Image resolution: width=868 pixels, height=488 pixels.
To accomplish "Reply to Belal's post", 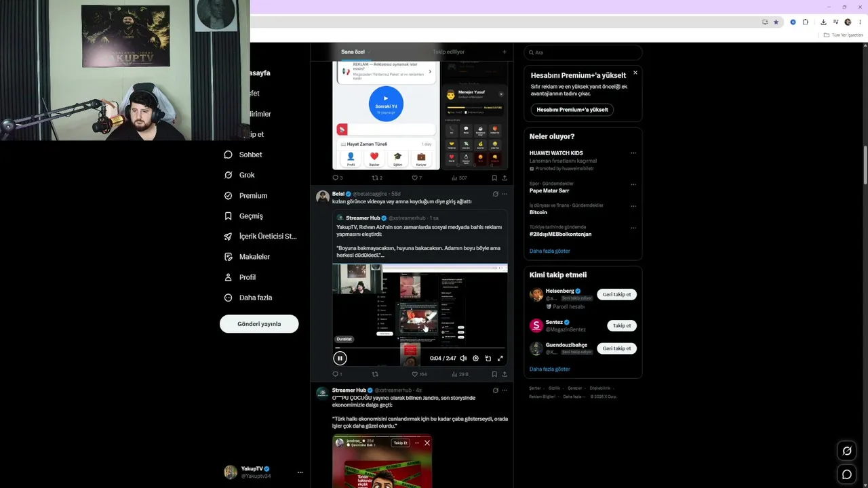I will [x=335, y=374].
